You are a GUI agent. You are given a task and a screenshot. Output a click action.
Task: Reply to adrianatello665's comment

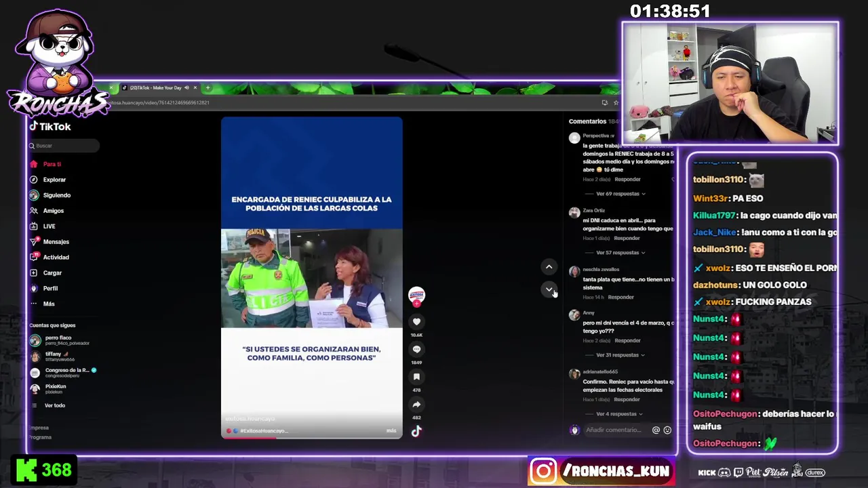point(627,400)
